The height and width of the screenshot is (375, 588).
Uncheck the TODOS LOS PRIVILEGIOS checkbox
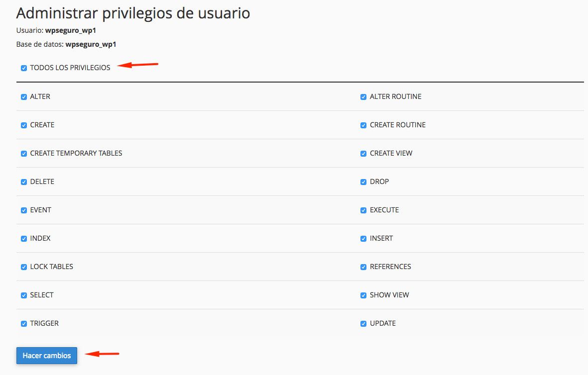pos(24,68)
